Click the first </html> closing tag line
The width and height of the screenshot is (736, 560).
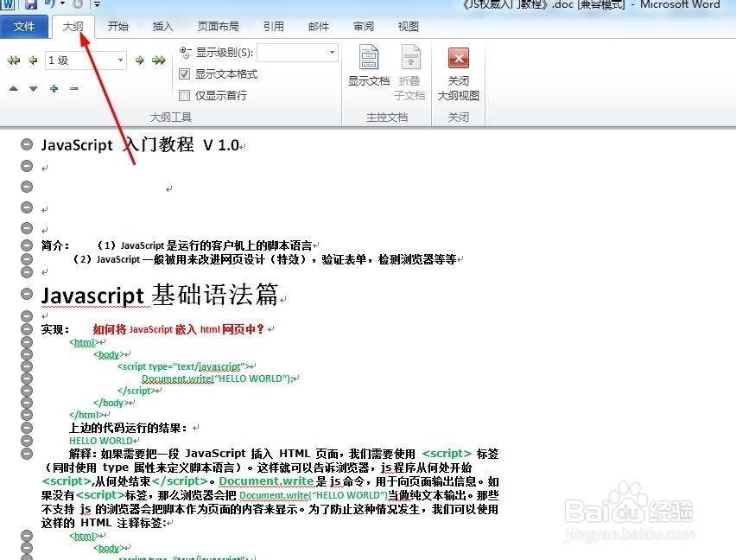(86, 415)
